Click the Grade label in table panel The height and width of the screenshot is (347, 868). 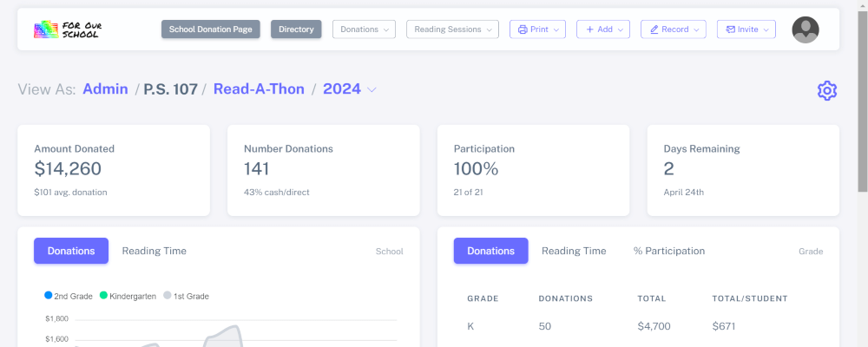click(811, 252)
